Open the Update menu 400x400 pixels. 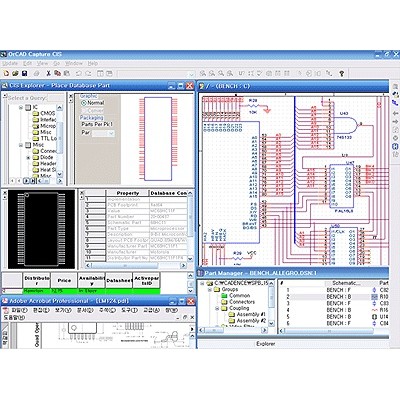[10, 63]
